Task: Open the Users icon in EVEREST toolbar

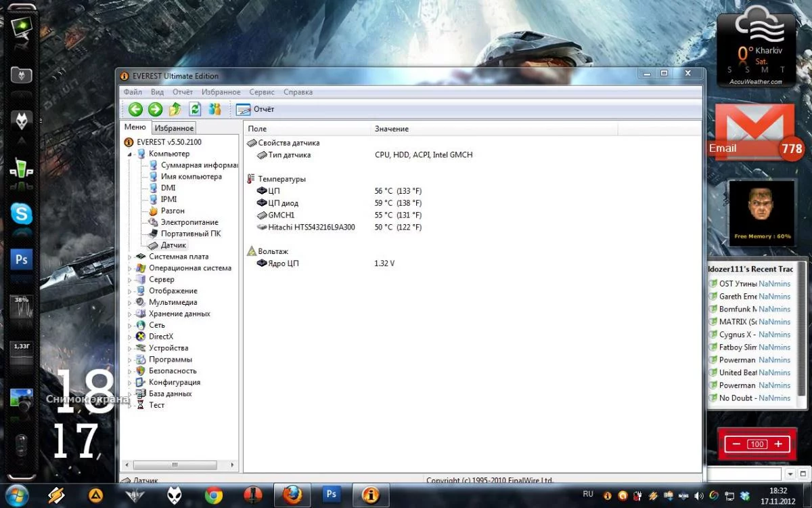Action: [x=215, y=109]
